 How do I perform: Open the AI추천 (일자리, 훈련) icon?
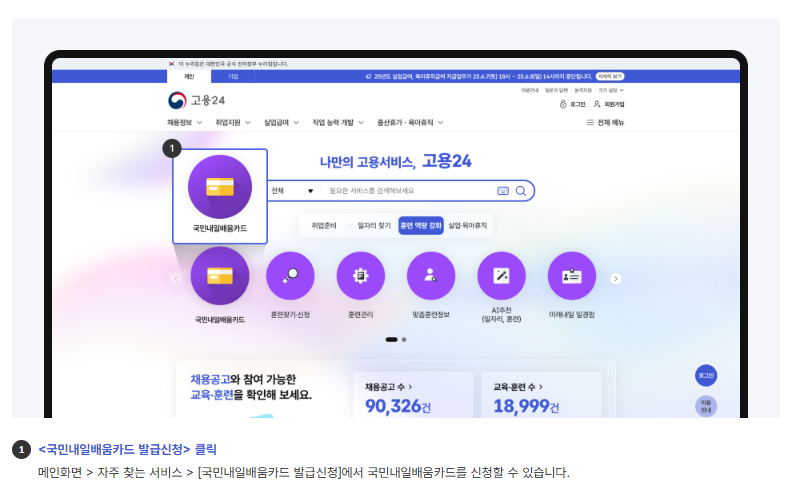click(502, 276)
